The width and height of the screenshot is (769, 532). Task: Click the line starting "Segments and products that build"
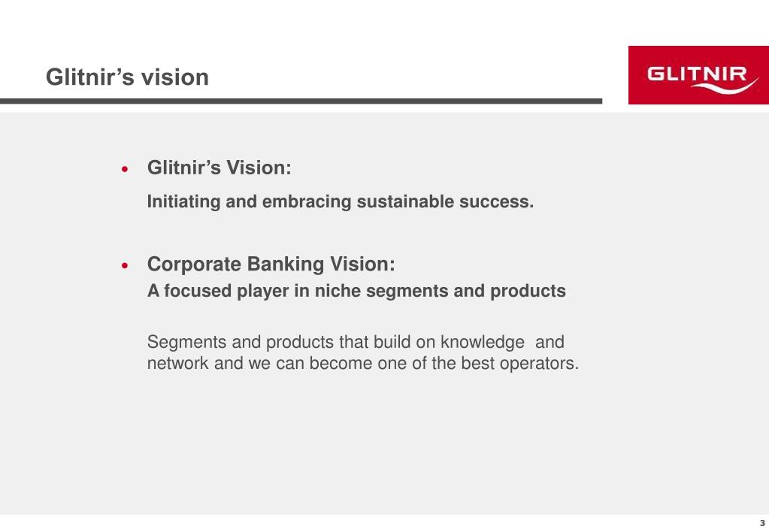pos(356,342)
